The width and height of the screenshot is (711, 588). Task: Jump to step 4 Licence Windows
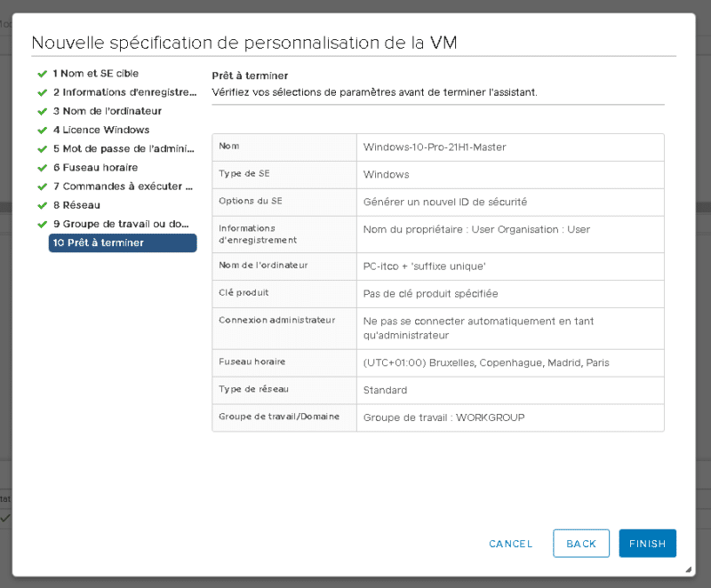pos(100,130)
